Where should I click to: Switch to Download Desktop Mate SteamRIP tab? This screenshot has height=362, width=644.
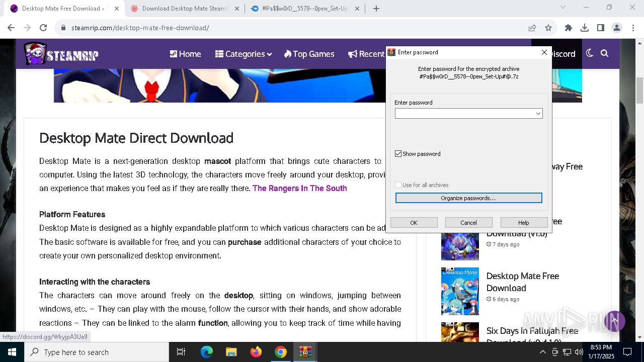[x=184, y=9]
